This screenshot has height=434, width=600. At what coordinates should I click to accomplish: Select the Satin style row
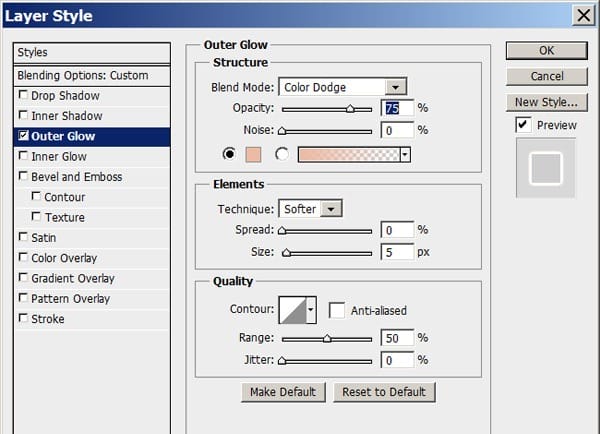click(92, 238)
